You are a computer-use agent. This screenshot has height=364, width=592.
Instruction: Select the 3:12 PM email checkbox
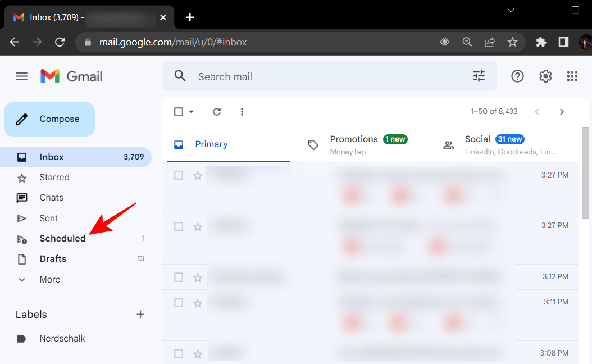[179, 277]
